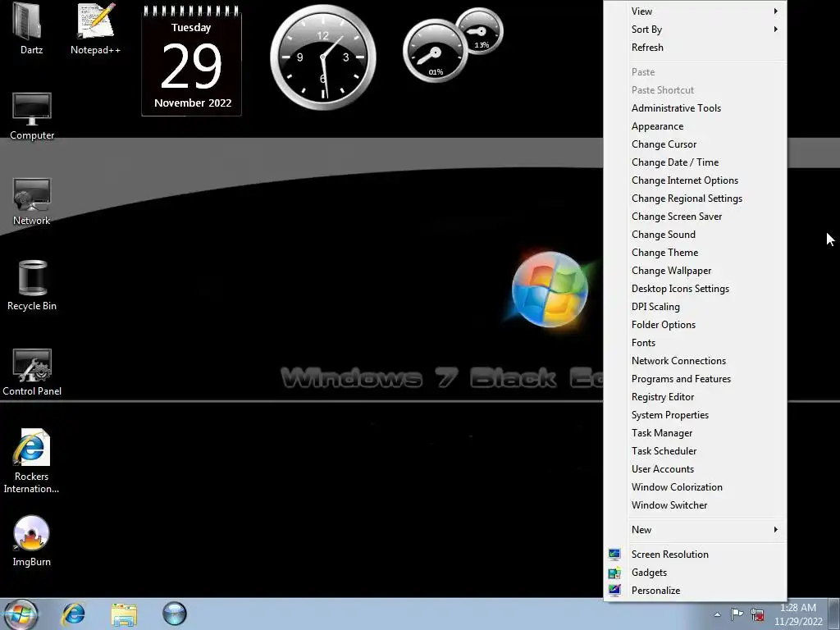Open the Recycle Bin
This screenshot has width=840, height=630.
pos(32,277)
